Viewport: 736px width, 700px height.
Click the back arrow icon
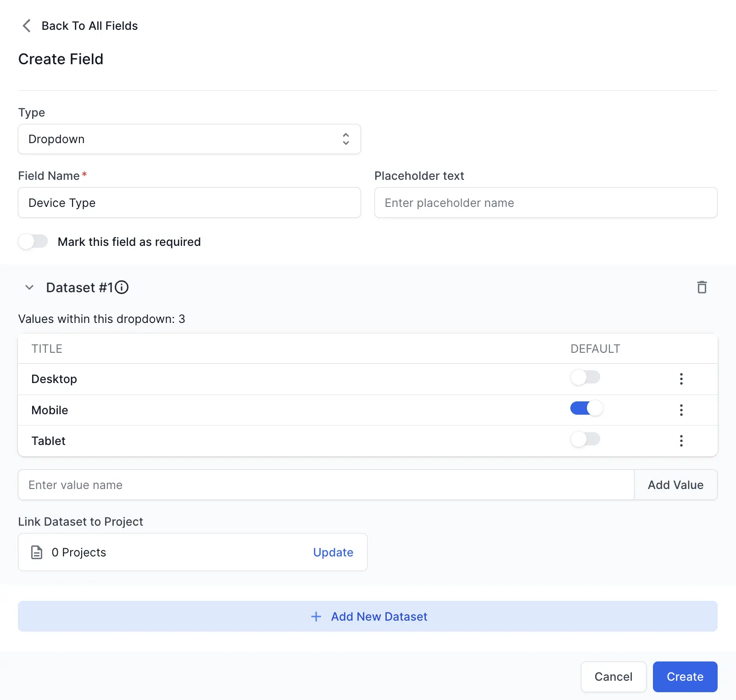[x=27, y=26]
